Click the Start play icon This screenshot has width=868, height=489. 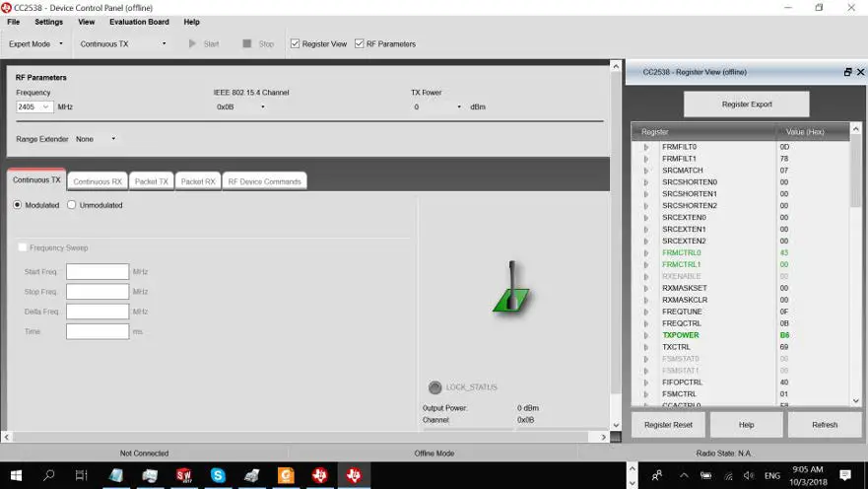tap(192, 43)
